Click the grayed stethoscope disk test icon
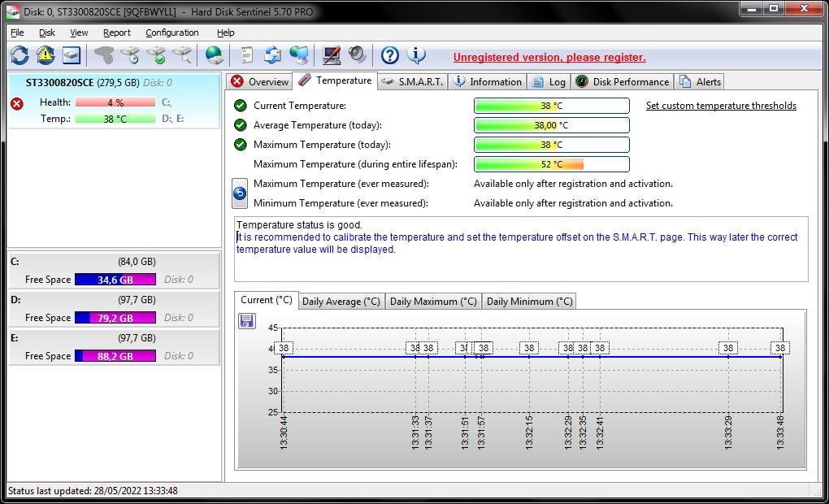Screen dimensions: 829x504 tap(104, 55)
